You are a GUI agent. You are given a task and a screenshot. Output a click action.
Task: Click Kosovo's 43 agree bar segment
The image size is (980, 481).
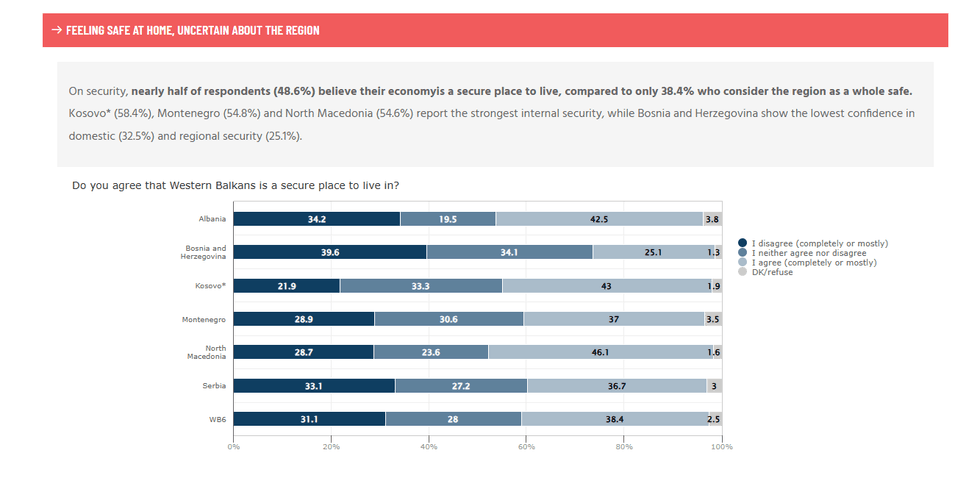coord(606,286)
